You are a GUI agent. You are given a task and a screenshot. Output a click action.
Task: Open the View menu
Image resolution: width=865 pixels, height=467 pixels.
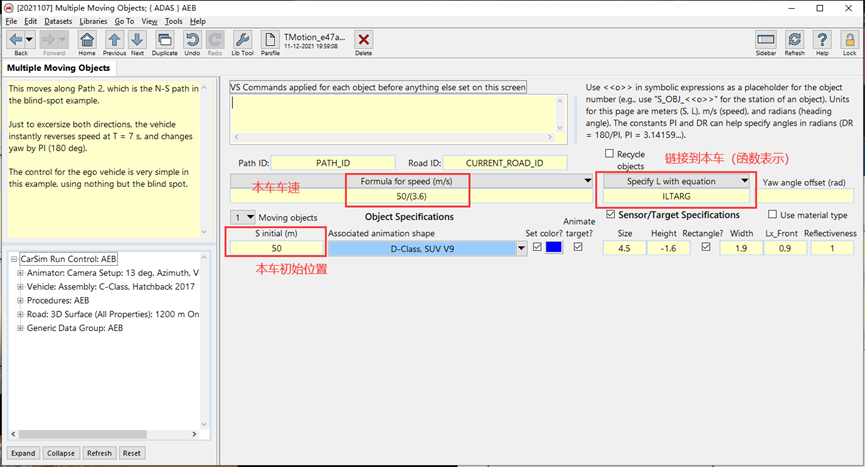pyautogui.click(x=149, y=21)
